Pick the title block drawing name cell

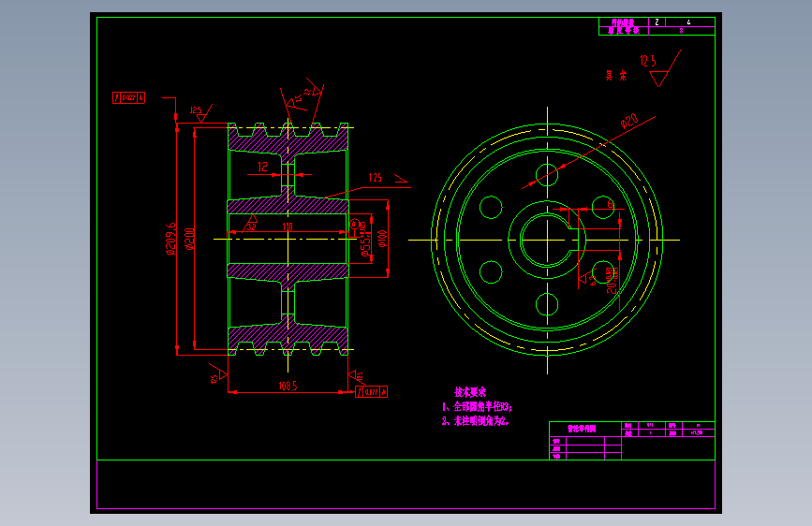pos(585,429)
